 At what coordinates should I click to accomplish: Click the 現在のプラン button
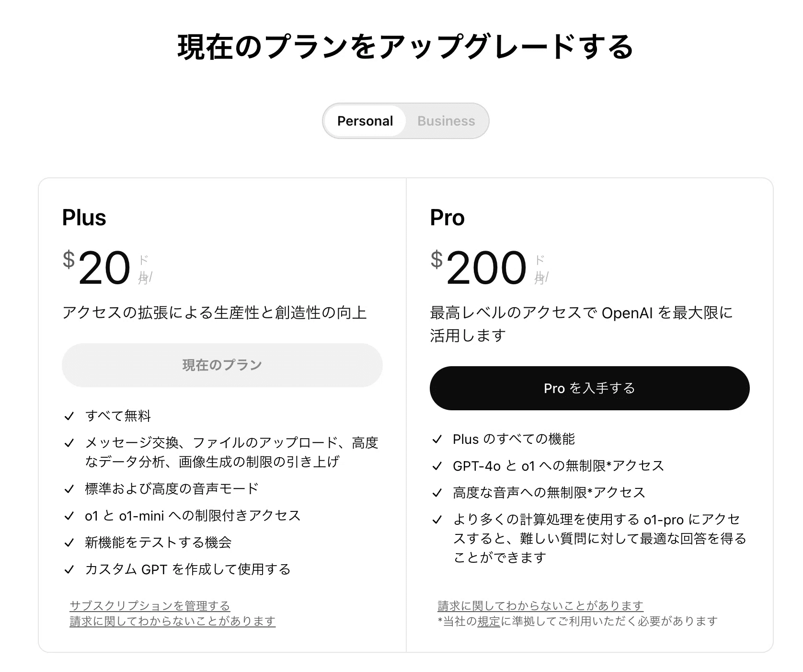tap(222, 365)
